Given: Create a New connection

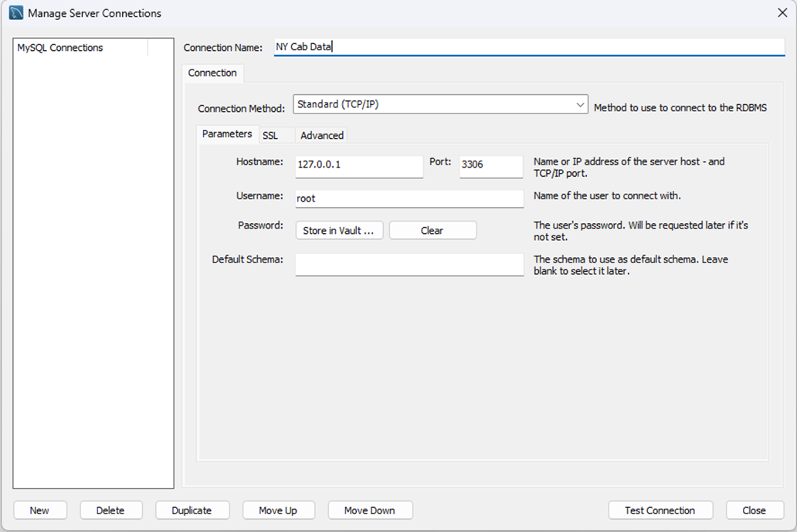Looking at the screenshot, I should 39,510.
